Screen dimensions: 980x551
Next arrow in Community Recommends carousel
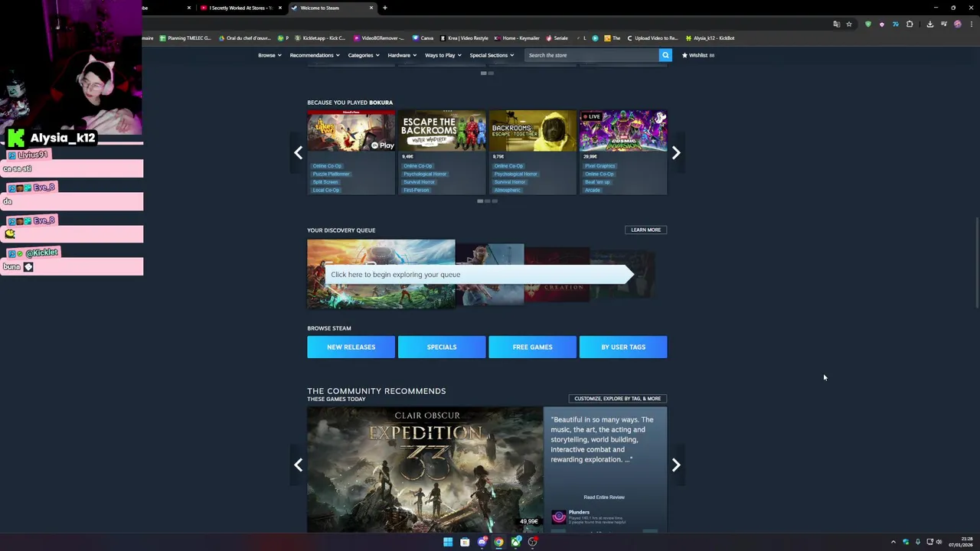point(676,465)
